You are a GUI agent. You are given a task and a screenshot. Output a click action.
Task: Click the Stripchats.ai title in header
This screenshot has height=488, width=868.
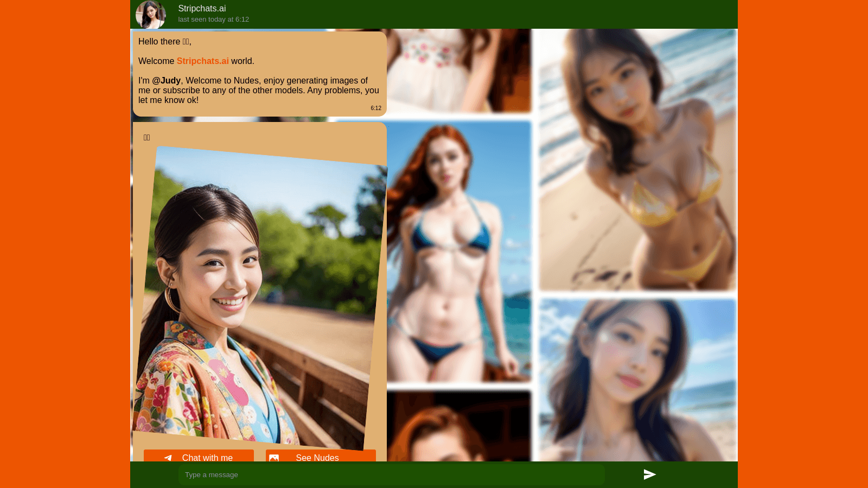point(202,9)
